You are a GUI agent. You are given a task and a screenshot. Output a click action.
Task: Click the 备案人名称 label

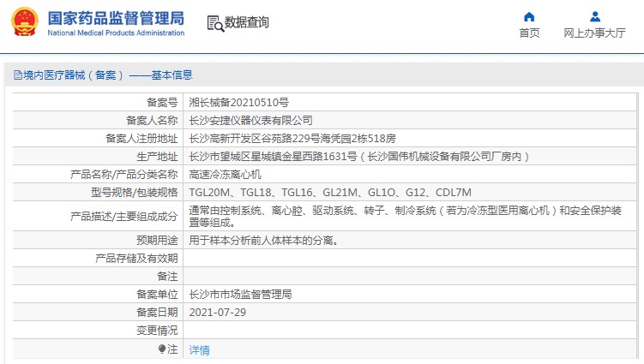152,120
